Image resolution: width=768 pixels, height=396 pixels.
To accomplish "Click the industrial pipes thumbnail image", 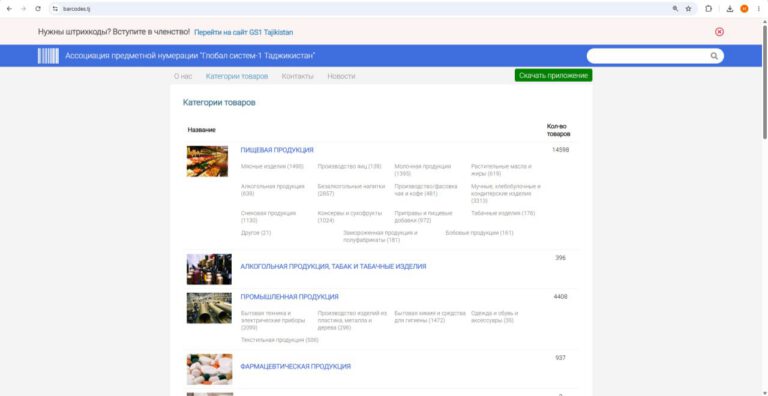I will (209, 308).
